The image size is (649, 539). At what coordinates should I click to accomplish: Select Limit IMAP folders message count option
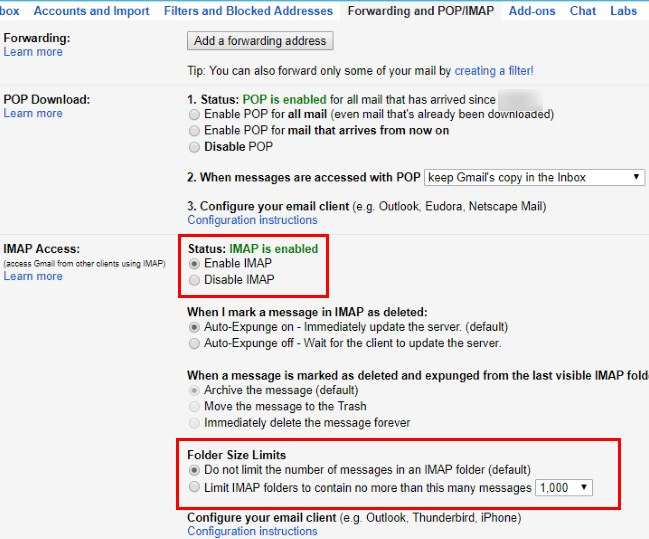click(194, 487)
